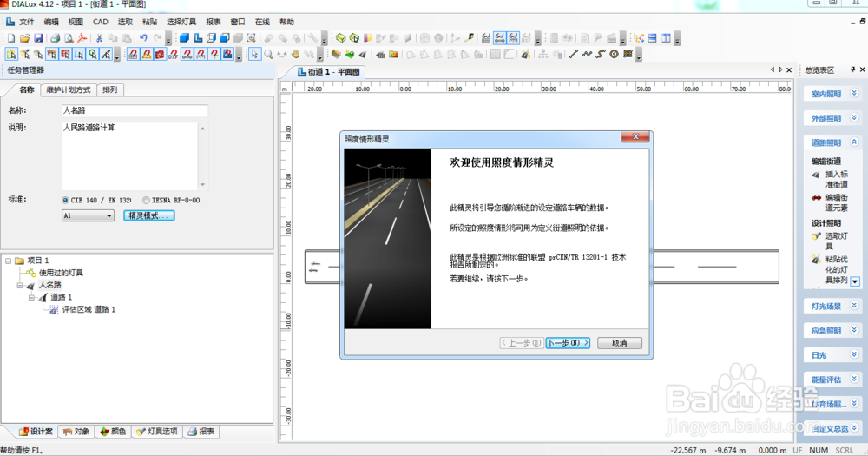Image resolution: width=868 pixels, height=456 pixels.
Task: Switch to the 灯具选项 bottom tab
Action: [x=156, y=431]
